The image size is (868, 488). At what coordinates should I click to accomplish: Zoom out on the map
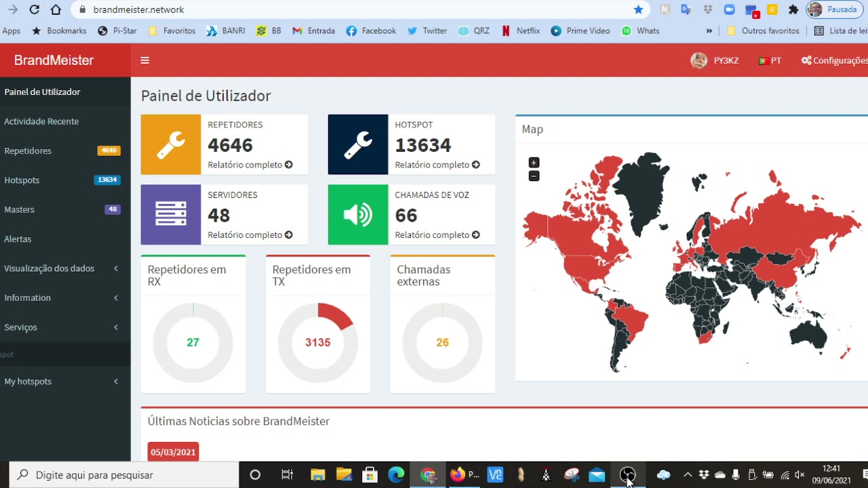tap(534, 176)
